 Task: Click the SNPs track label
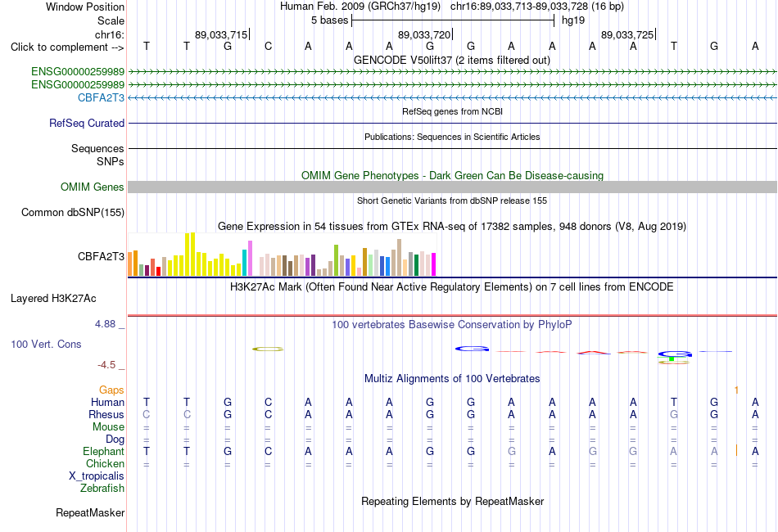[111, 161]
